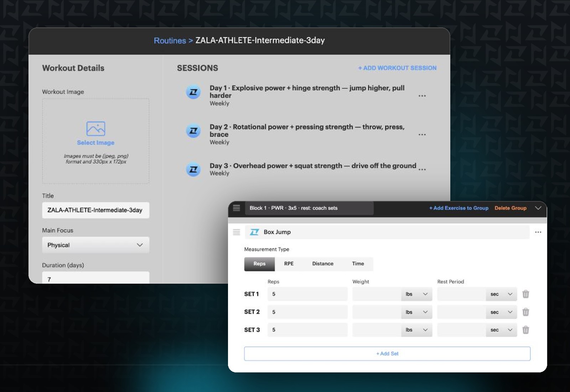Viewport: 570px width, 392px height.
Task: Collapse the Block 1 group chevron
Action: click(x=538, y=208)
